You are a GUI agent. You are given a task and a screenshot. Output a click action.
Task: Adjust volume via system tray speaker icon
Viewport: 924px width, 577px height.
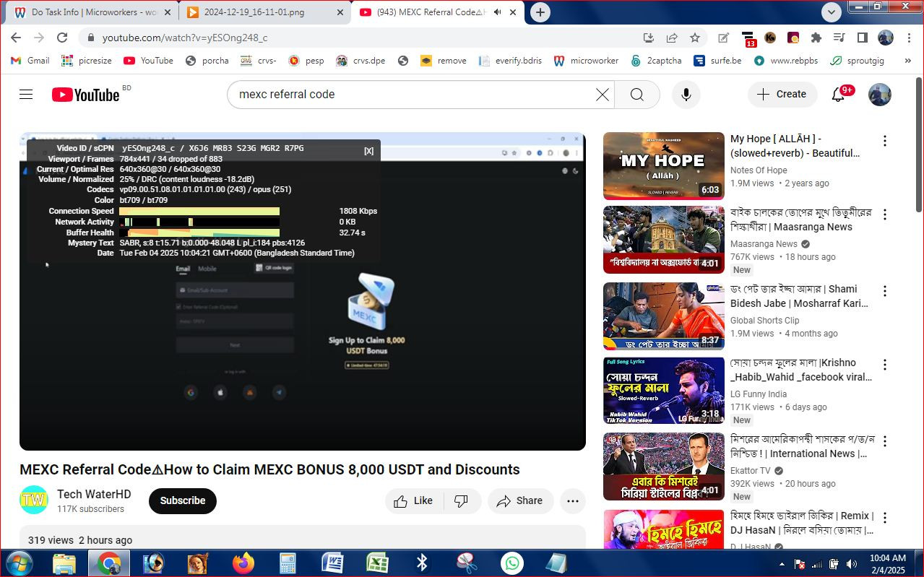tap(851, 564)
